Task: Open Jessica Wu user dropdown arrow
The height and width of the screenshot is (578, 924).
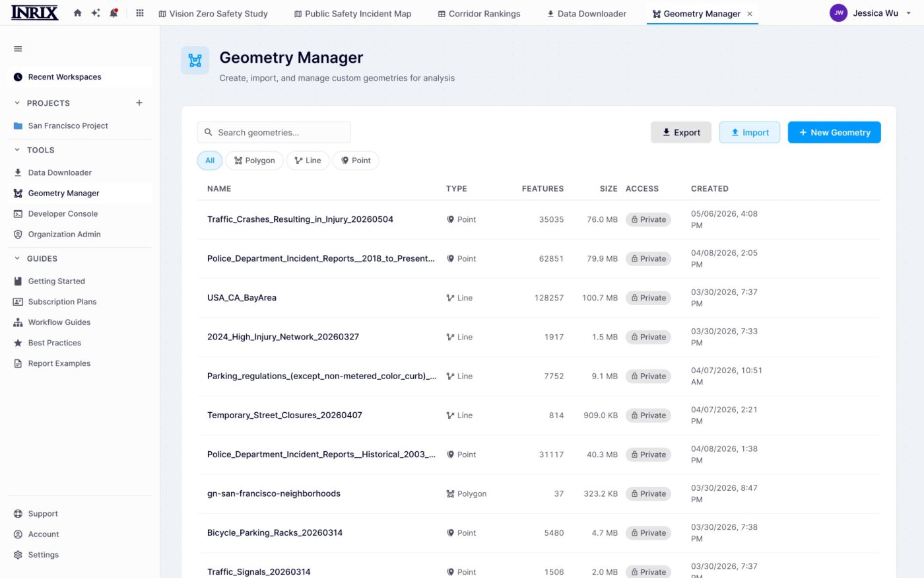Action: click(x=908, y=13)
